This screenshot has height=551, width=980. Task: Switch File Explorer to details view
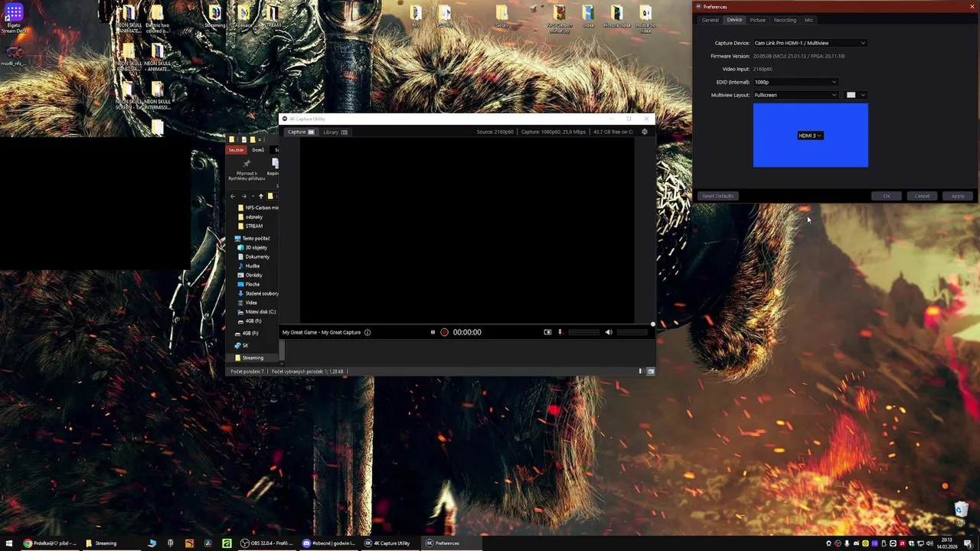click(x=641, y=371)
